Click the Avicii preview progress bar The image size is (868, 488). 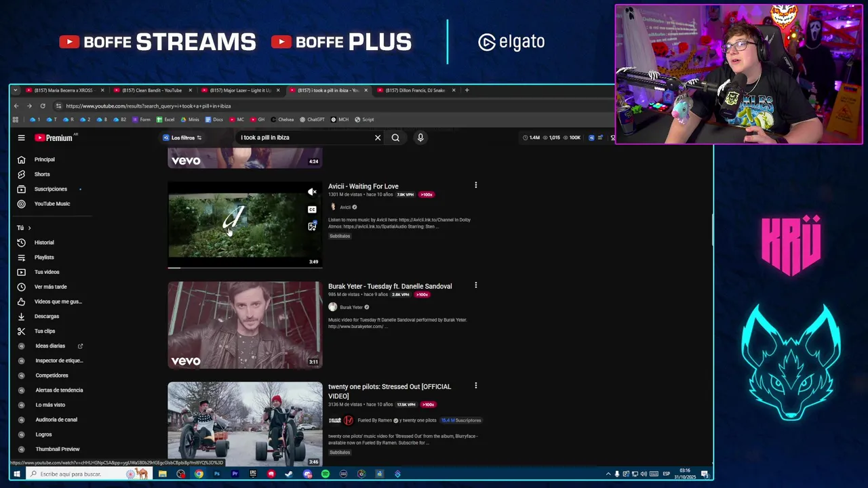[245, 268]
